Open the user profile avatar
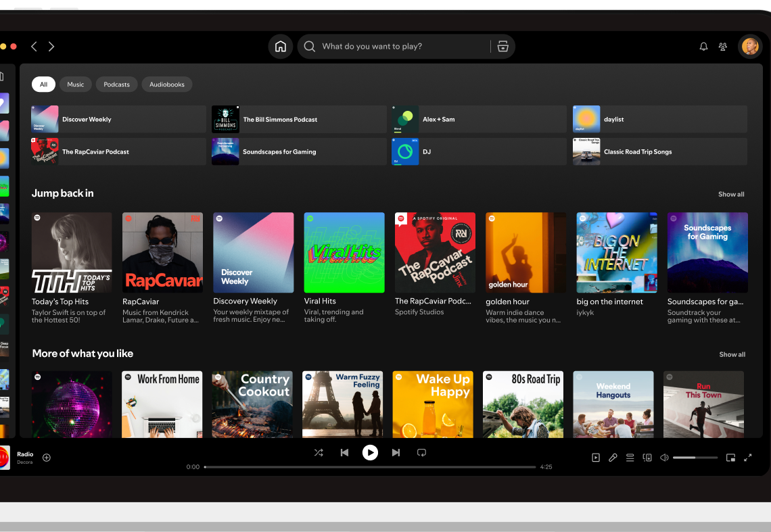This screenshot has width=771, height=532. click(x=750, y=47)
